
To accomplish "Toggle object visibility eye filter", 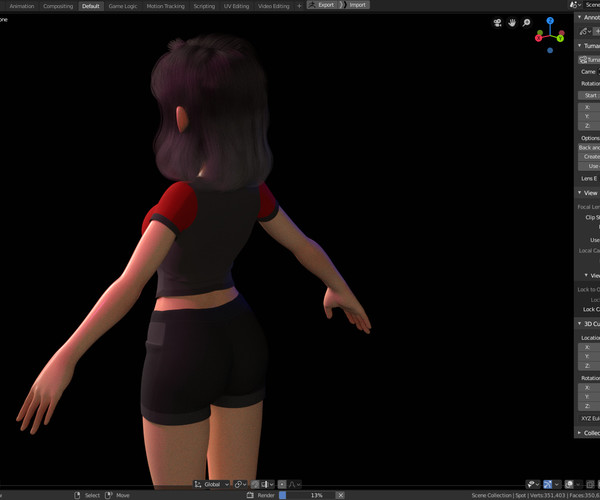I will [x=531, y=485].
